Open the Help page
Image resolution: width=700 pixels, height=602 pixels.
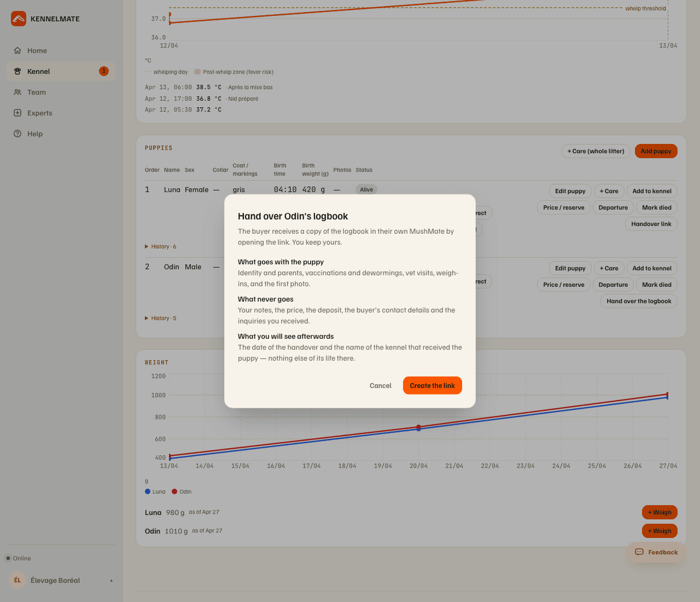click(x=61, y=134)
